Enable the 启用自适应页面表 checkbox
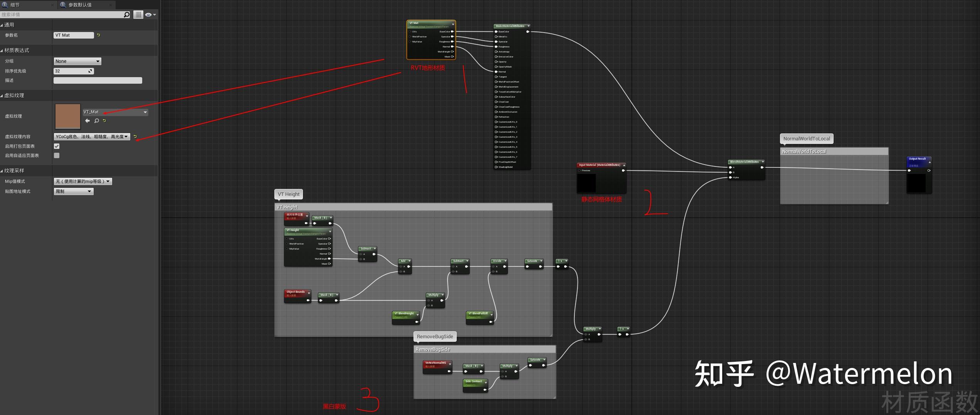 (57, 155)
